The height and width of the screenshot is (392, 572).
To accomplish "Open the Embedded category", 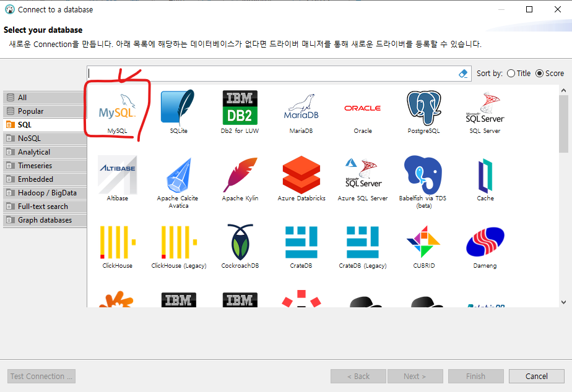I will (x=45, y=179).
